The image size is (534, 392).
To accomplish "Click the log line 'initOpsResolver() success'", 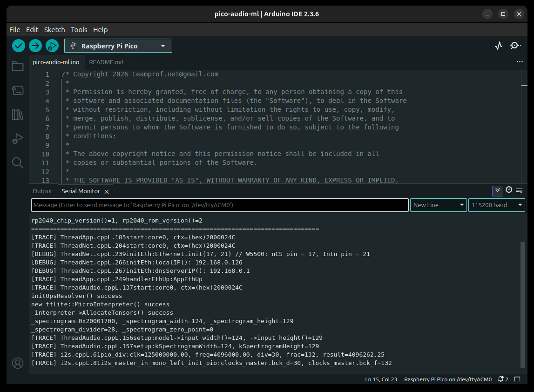I will click(x=77, y=296).
